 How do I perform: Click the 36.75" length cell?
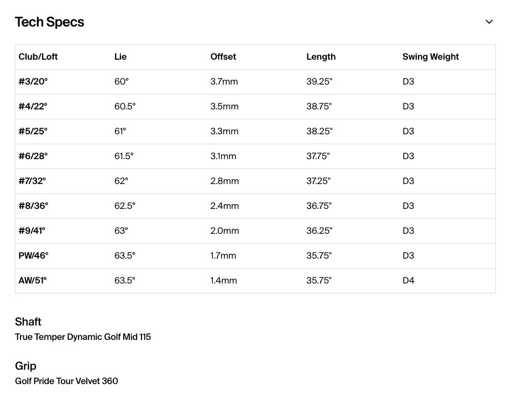click(319, 206)
